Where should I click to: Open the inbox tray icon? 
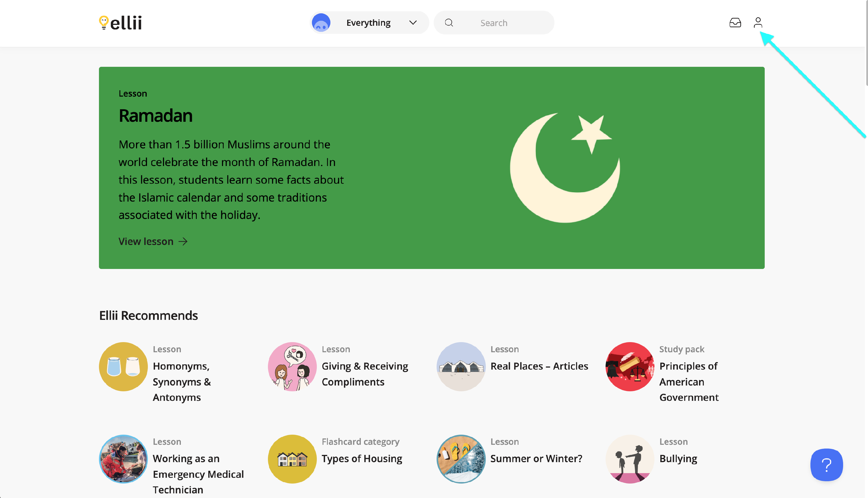pyautogui.click(x=735, y=23)
